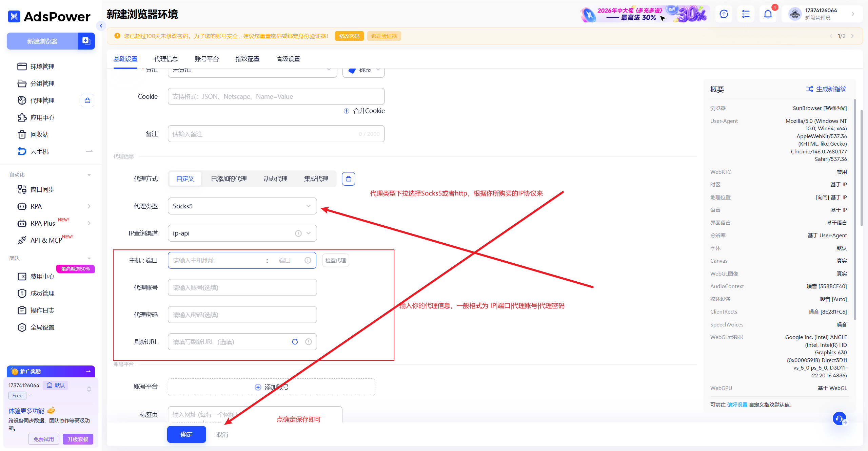The image size is (868, 451).
Task: Switch to the 代理信息 tab
Action: click(x=166, y=59)
